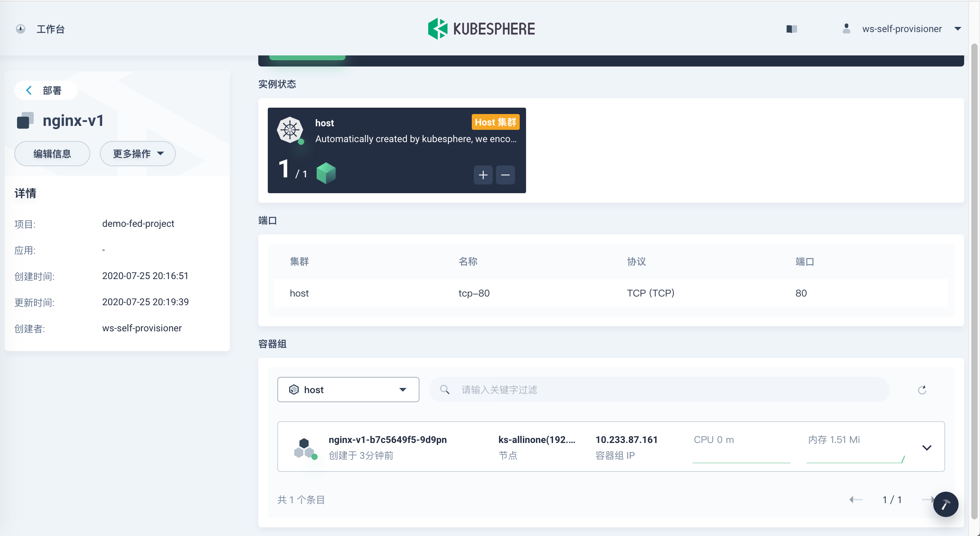Decrease replicas with the minus button on host card
The image size is (980, 536).
tap(505, 175)
